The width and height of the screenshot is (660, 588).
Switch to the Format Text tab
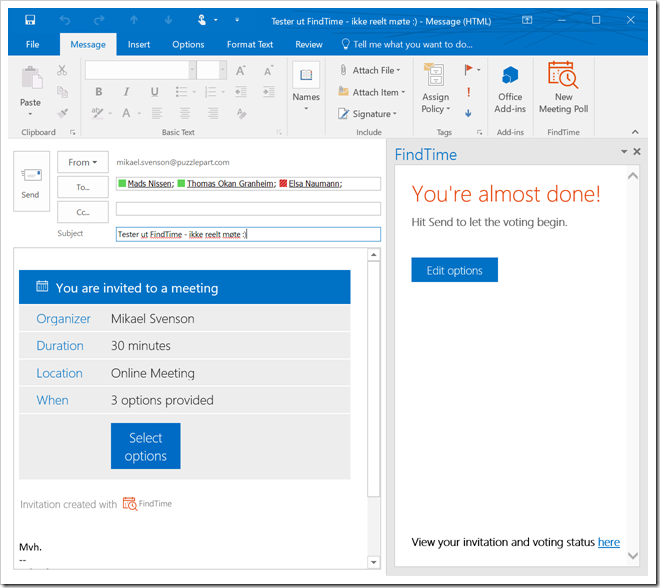click(x=250, y=45)
